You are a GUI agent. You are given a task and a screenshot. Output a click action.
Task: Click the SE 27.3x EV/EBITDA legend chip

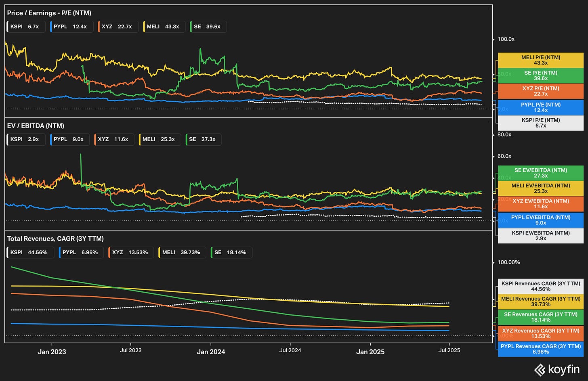pyautogui.click(x=204, y=139)
